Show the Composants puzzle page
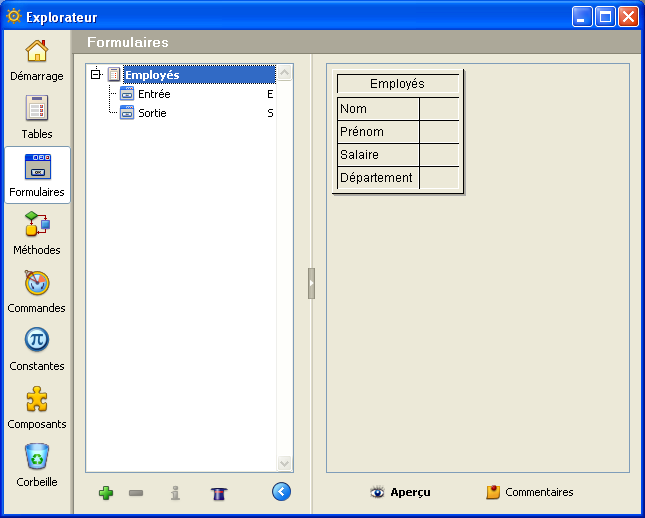 [37, 407]
